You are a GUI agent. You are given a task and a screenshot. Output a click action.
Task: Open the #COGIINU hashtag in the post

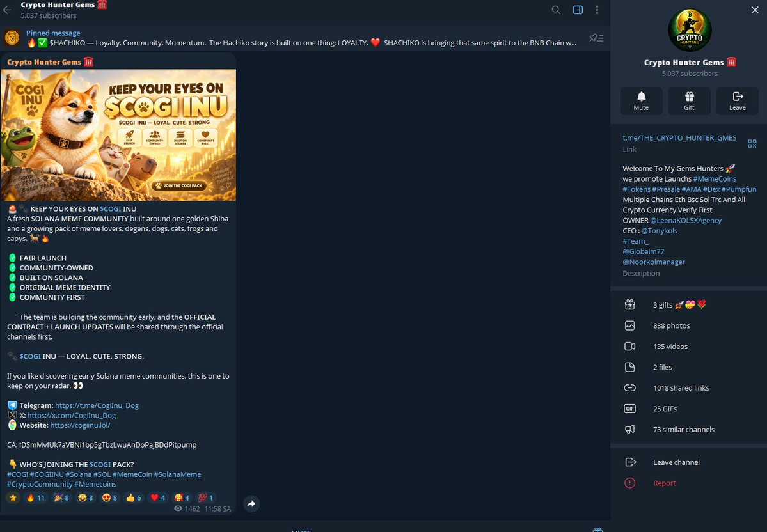pos(47,474)
